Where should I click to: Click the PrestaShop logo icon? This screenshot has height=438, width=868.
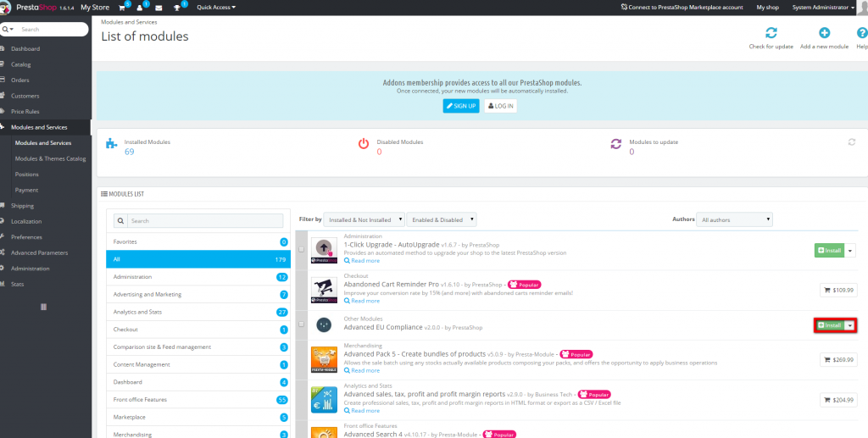(x=6, y=7)
